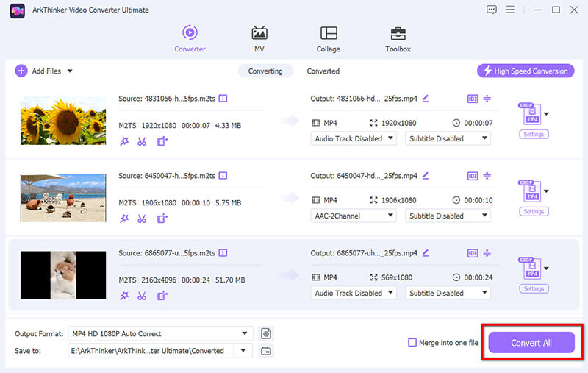Open subtitle dropdown for 6450047 file

(x=448, y=216)
